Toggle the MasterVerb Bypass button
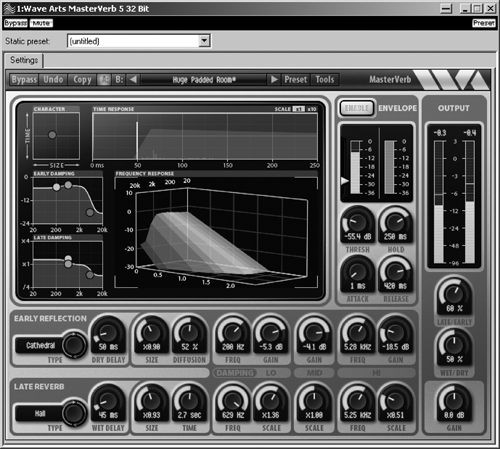Viewport: 500px width, 449px height. [x=24, y=80]
